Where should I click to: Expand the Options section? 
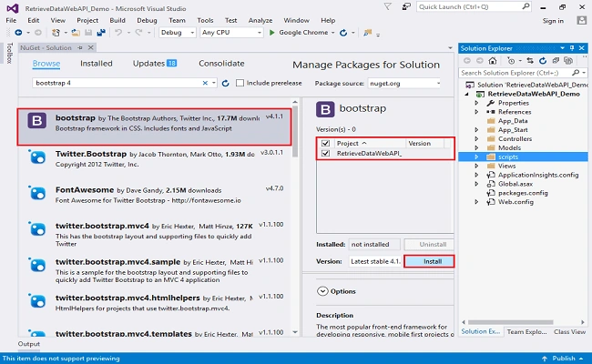tap(322, 291)
